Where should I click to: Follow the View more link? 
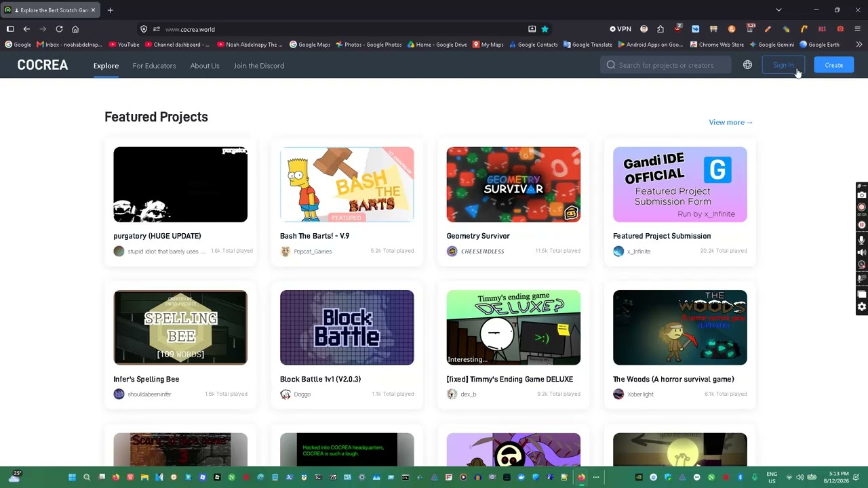pos(730,122)
